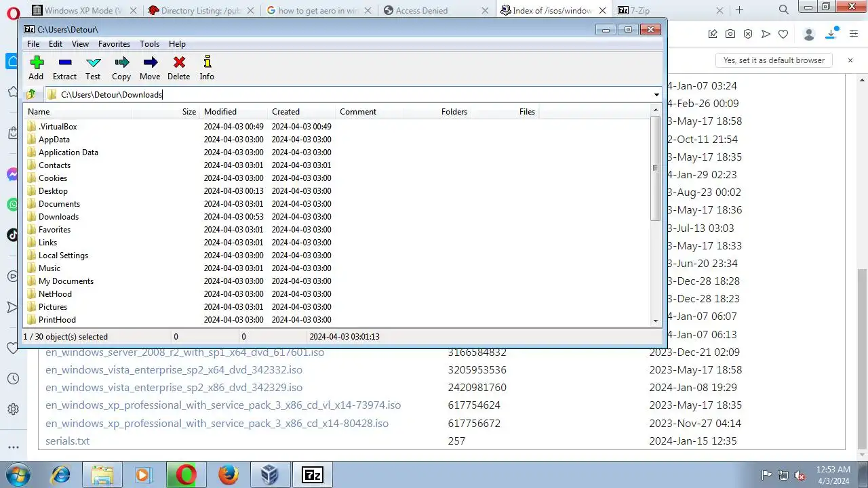The height and width of the screenshot is (488, 868).
Task: Switch to the how to get aero tab
Action: coord(319,10)
